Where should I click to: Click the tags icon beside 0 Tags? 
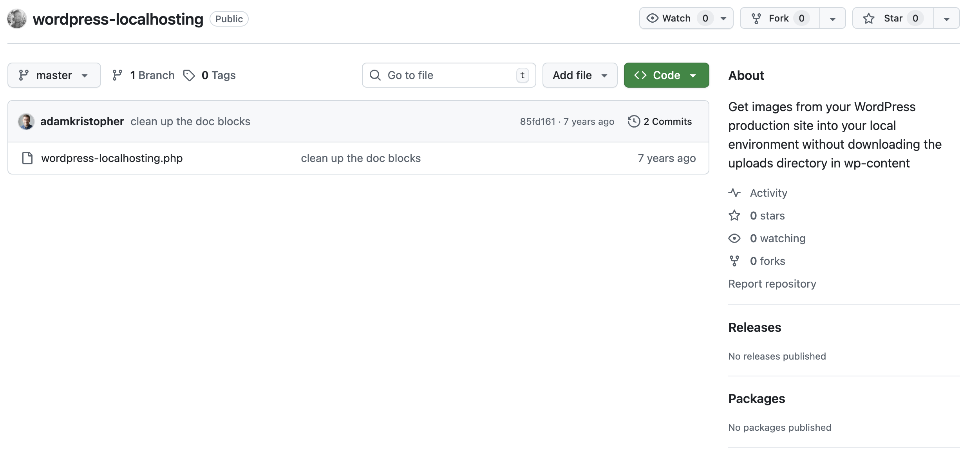pos(190,75)
